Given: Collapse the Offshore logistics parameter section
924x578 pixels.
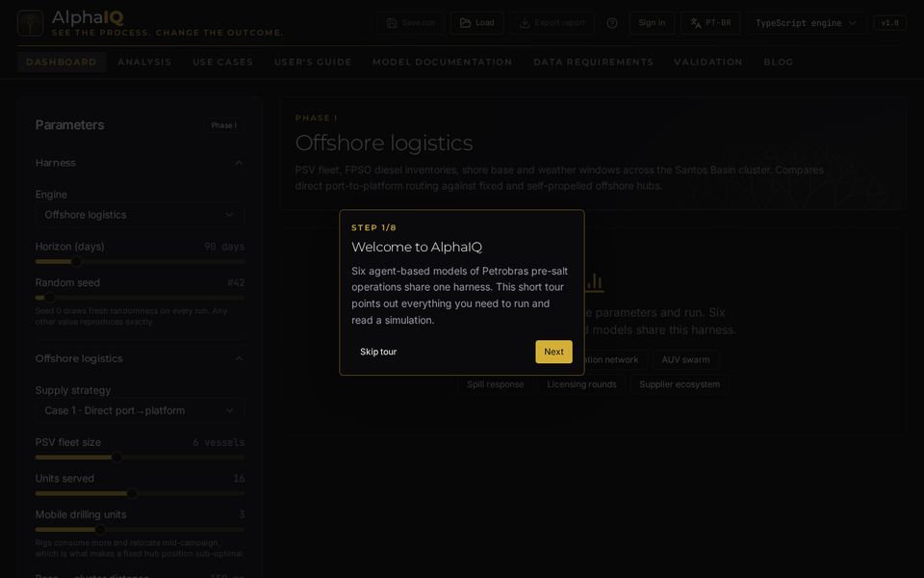Looking at the screenshot, I should pyautogui.click(x=140, y=358).
